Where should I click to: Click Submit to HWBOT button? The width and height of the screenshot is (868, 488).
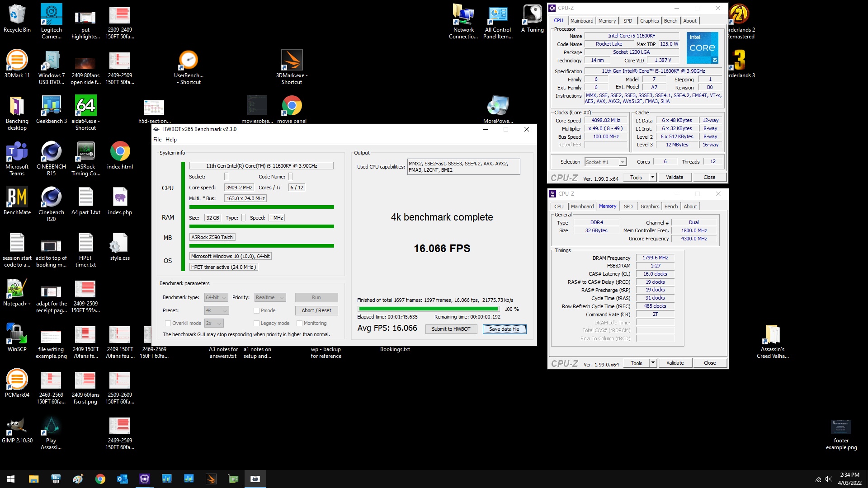click(x=451, y=329)
